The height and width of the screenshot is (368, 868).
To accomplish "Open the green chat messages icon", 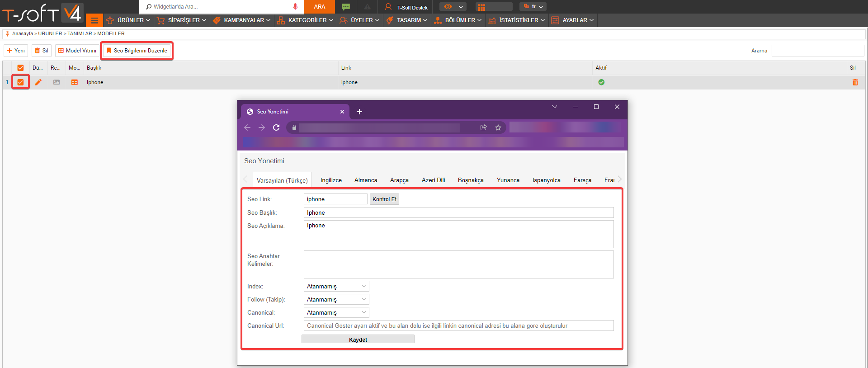I will [x=346, y=7].
